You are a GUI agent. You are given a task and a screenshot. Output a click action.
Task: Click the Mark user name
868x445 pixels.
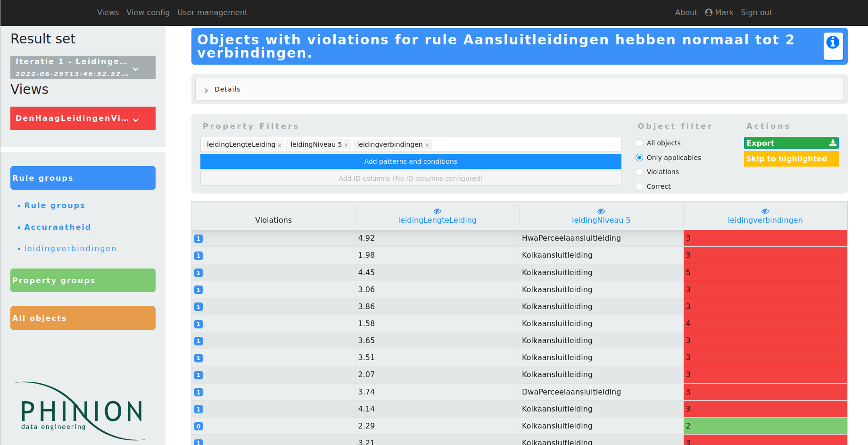pos(724,12)
